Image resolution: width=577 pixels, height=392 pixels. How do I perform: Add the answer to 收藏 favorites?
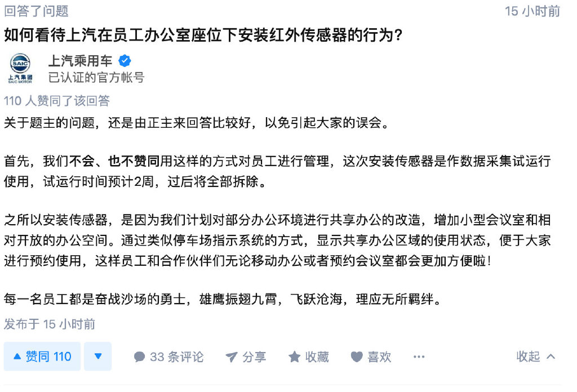click(309, 357)
